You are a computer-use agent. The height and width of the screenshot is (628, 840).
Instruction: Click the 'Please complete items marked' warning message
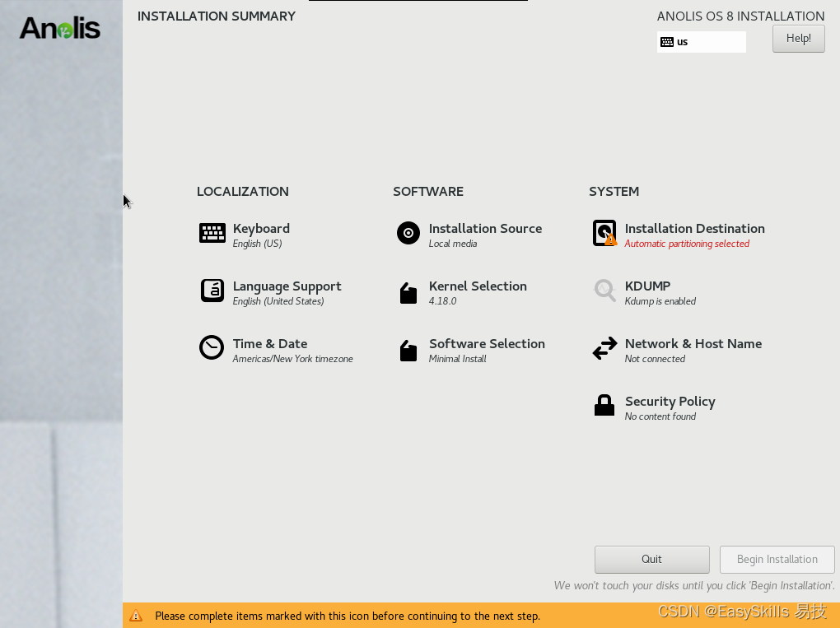[348, 616]
